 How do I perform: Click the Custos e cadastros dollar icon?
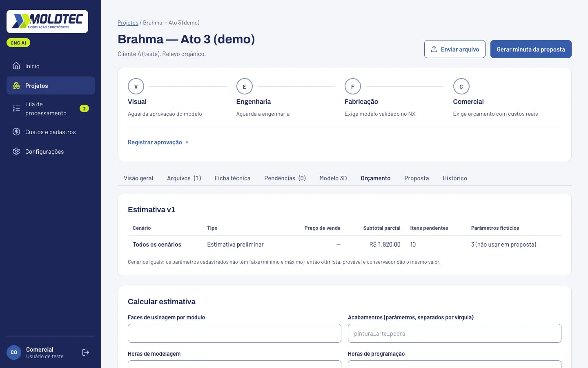point(16,132)
